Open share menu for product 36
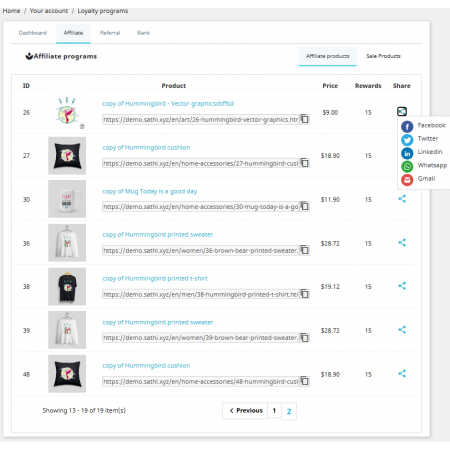Viewport: 450px width, 450px height. 402,242
